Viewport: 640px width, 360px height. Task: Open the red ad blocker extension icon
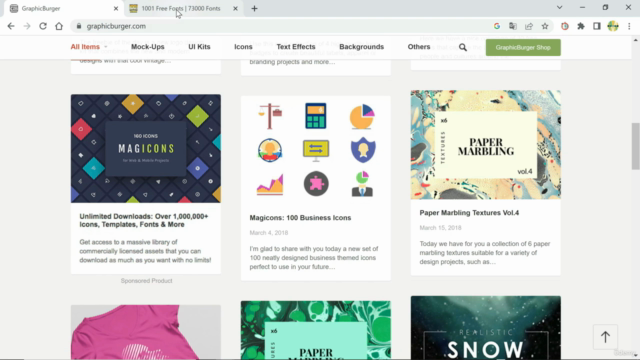(565, 26)
